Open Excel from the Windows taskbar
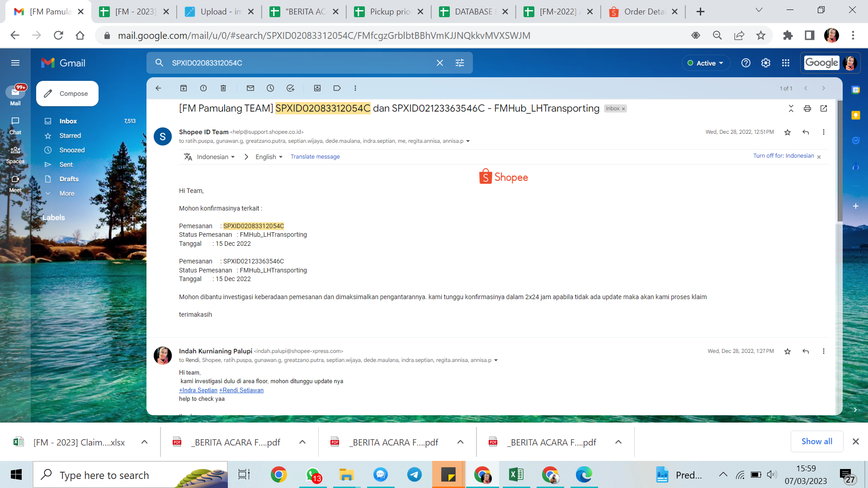 pos(516,474)
